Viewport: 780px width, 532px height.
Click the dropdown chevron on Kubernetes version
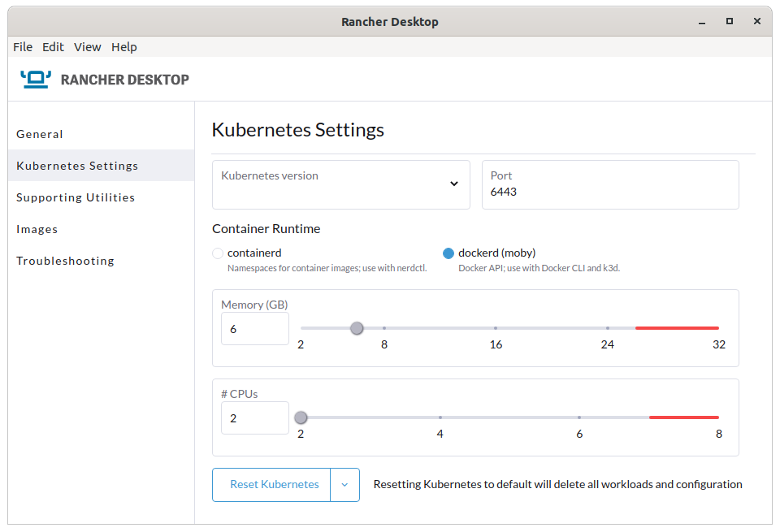point(453,184)
